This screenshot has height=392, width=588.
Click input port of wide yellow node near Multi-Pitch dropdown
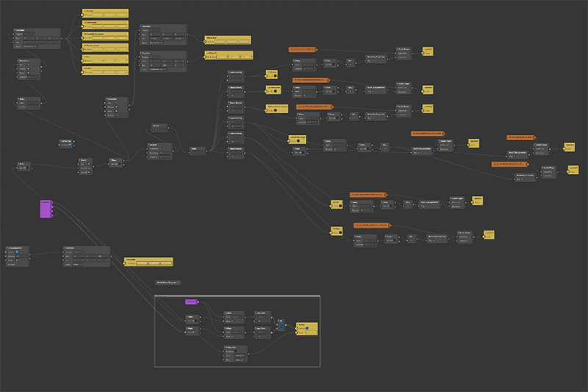(124, 264)
